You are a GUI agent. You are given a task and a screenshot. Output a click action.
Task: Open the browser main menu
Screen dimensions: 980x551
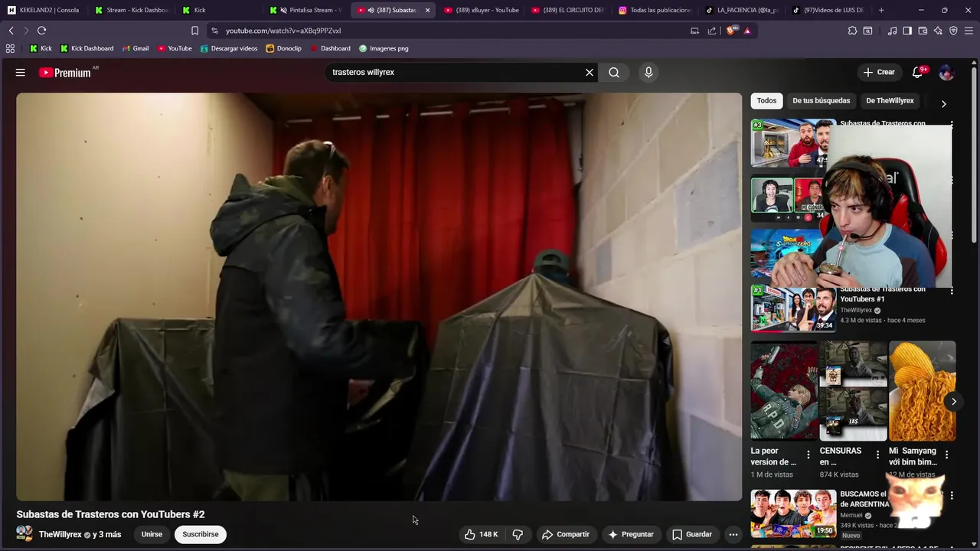click(x=969, y=31)
